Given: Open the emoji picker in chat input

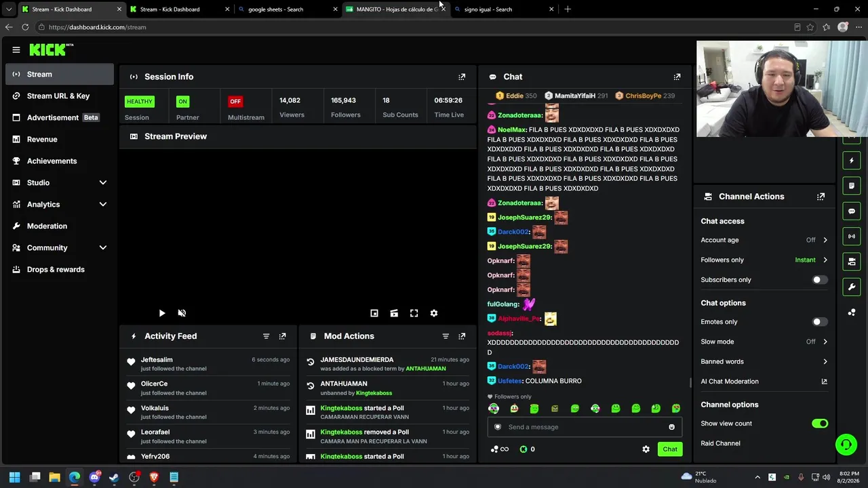Looking at the screenshot, I should click(x=671, y=427).
